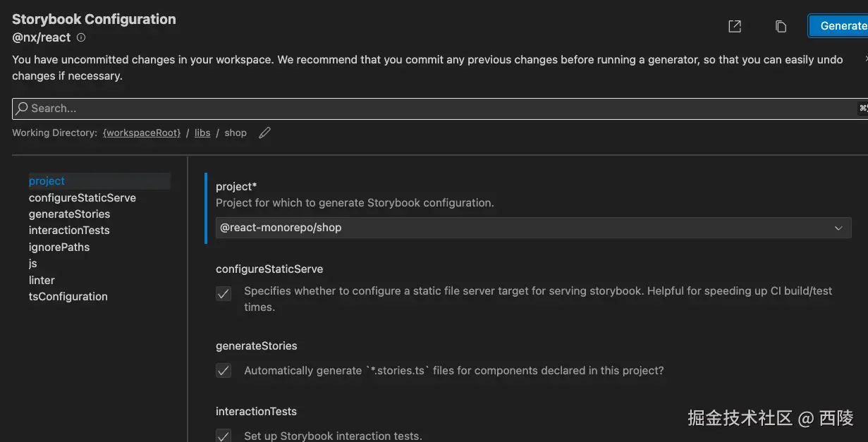Toggle the interactionTests checkbox

click(224, 435)
